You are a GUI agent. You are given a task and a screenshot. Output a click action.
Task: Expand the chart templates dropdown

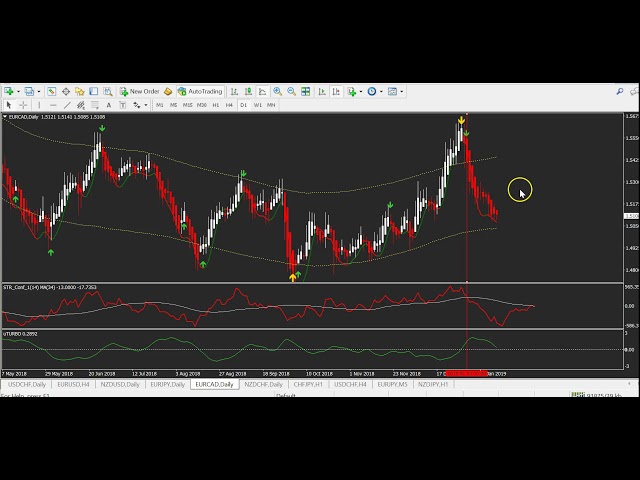pos(402,91)
